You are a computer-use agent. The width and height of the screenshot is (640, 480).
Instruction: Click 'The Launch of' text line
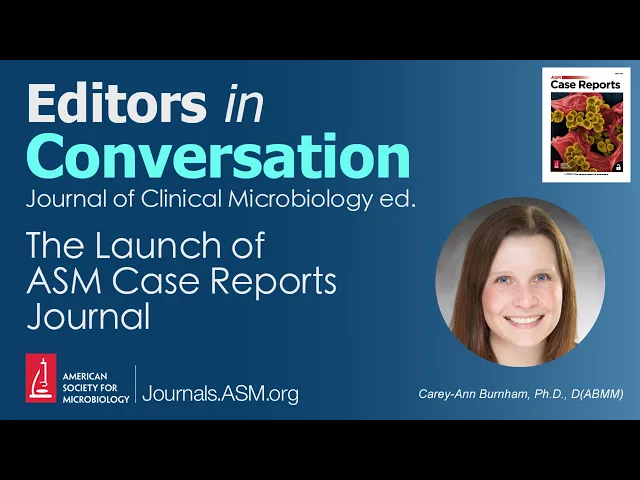pos(146,245)
